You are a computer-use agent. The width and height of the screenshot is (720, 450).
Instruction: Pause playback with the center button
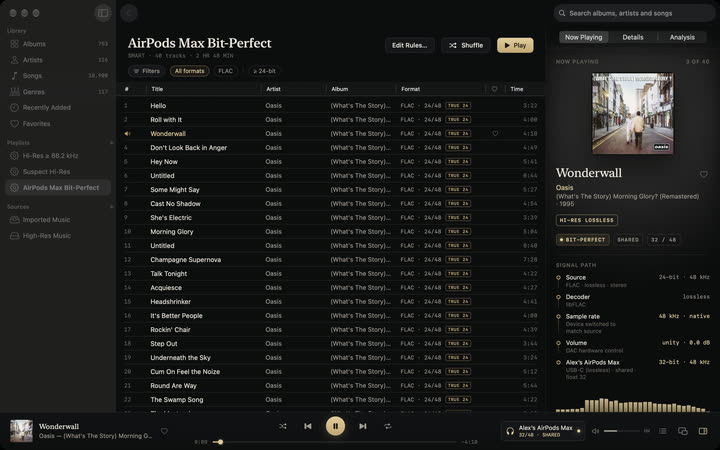pos(336,426)
